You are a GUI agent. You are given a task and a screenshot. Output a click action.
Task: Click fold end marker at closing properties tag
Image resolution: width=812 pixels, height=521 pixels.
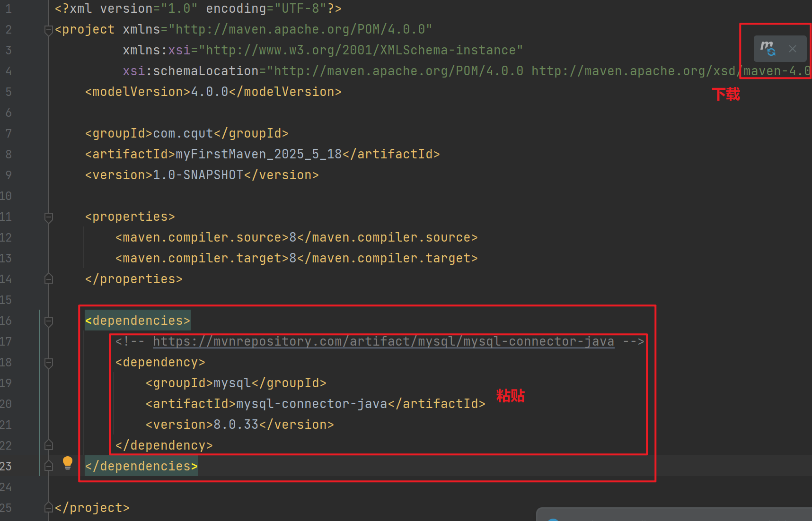click(x=48, y=279)
